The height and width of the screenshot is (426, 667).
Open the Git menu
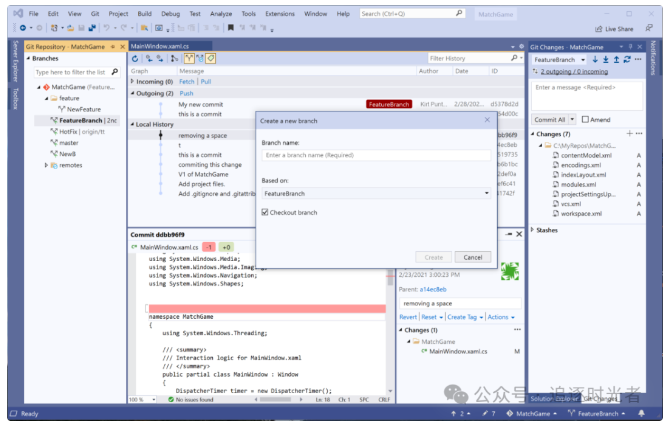coord(95,14)
